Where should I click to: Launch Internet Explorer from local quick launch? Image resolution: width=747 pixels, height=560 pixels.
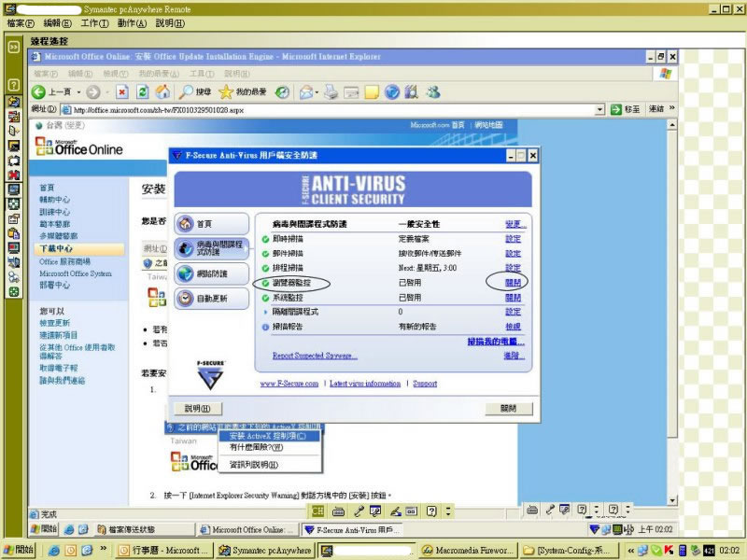[54, 551]
